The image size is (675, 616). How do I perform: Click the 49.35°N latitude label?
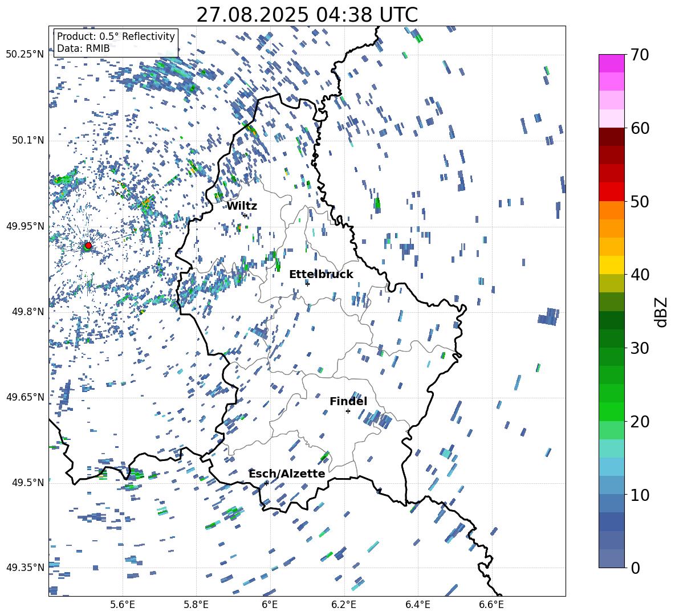(25, 568)
